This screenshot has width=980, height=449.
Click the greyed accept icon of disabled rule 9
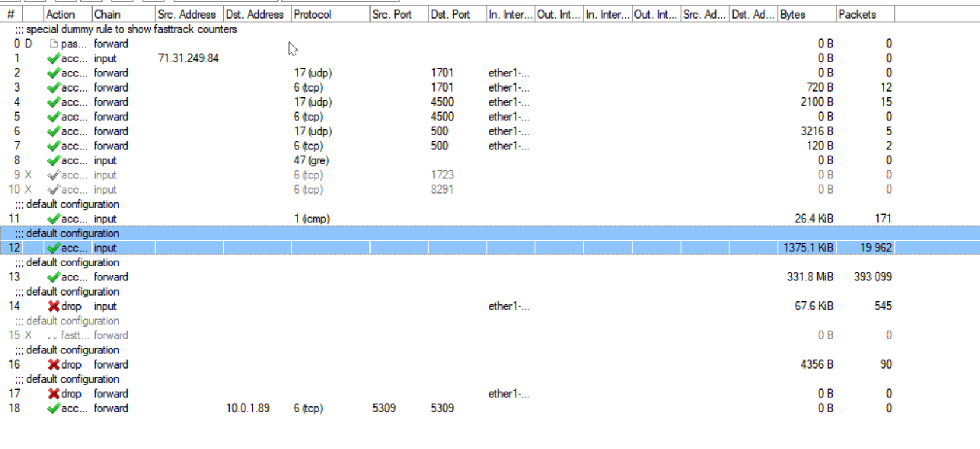pos(54,175)
